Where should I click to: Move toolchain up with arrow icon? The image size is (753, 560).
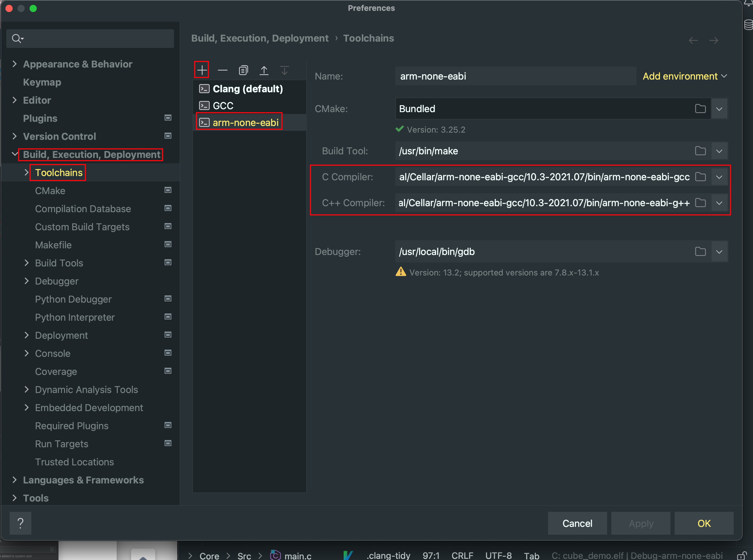tap(264, 70)
